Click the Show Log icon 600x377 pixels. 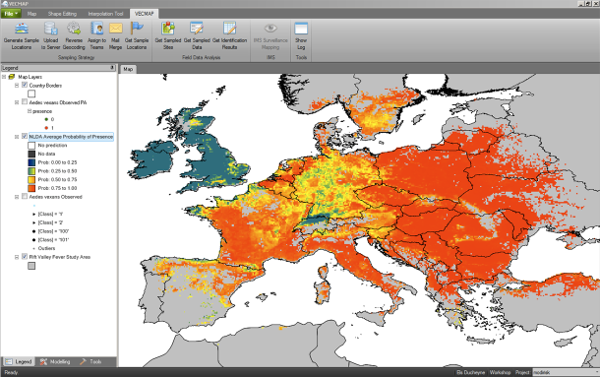coord(301,36)
